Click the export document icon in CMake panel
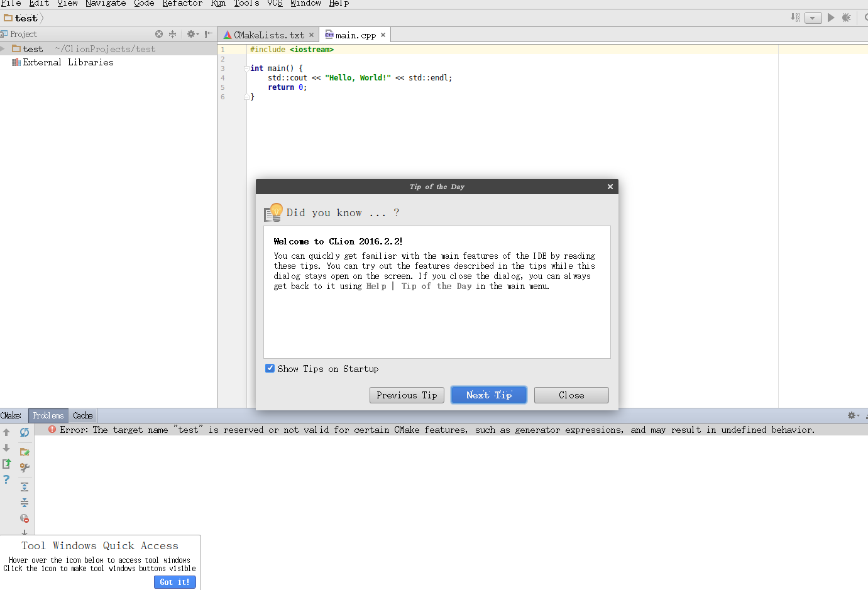The width and height of the screenshot is (868, 590). click(6, 464)
